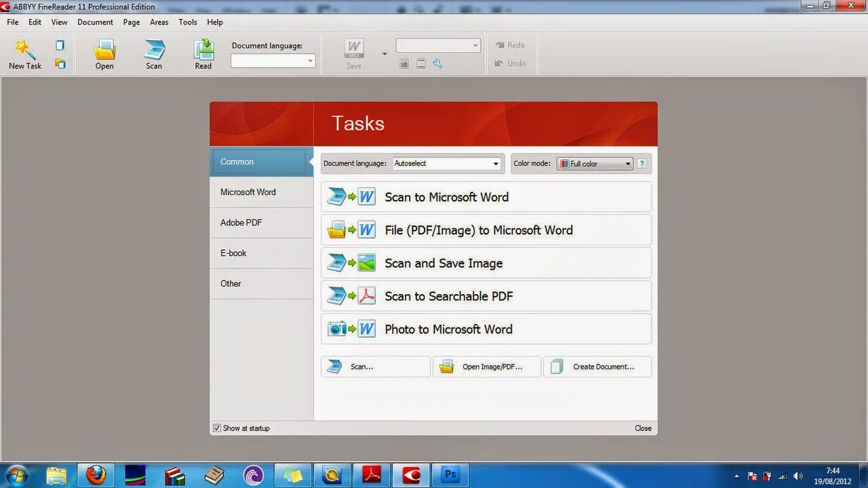Click the volume speaker icon in system tray
The image size is (868, 488).
(798, 476)
